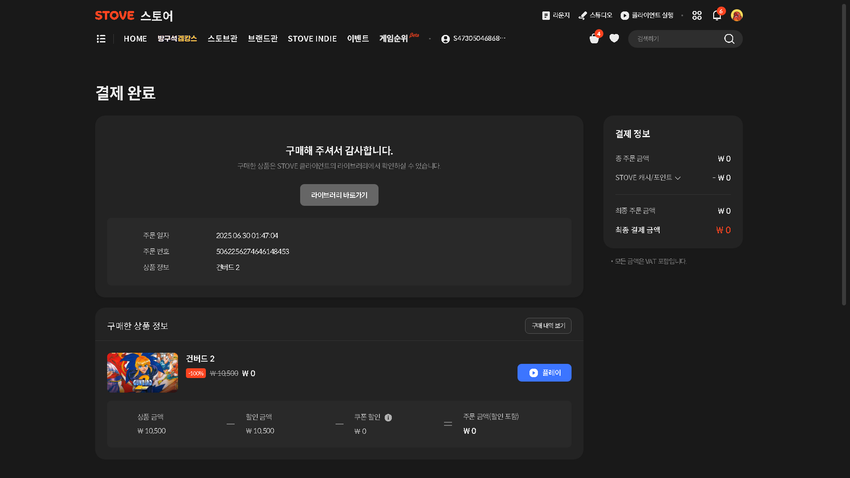
Task: Open the 게임순위 beta menu
Action: pyautogui.click(x=399, y=38)
